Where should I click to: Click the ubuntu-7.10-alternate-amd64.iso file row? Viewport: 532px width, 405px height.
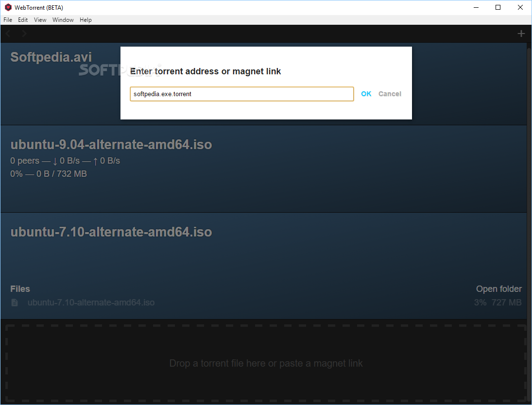coord(266,303)
